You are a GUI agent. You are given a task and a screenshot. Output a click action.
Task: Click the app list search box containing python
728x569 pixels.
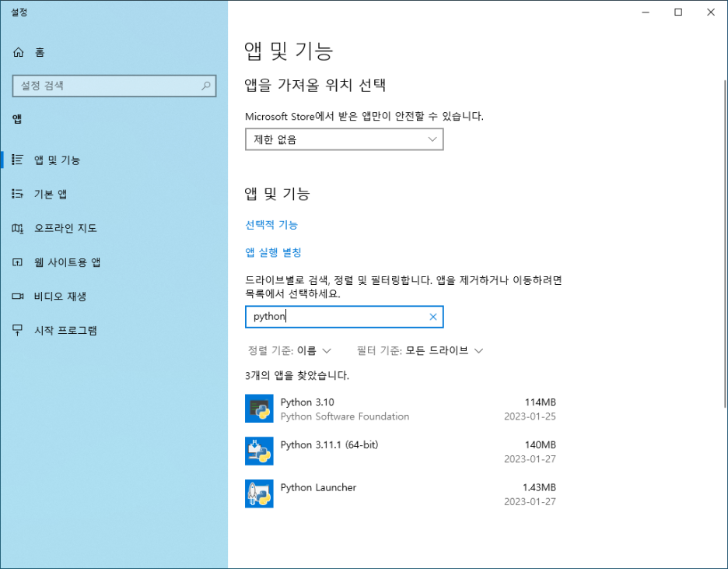point(344,317)
